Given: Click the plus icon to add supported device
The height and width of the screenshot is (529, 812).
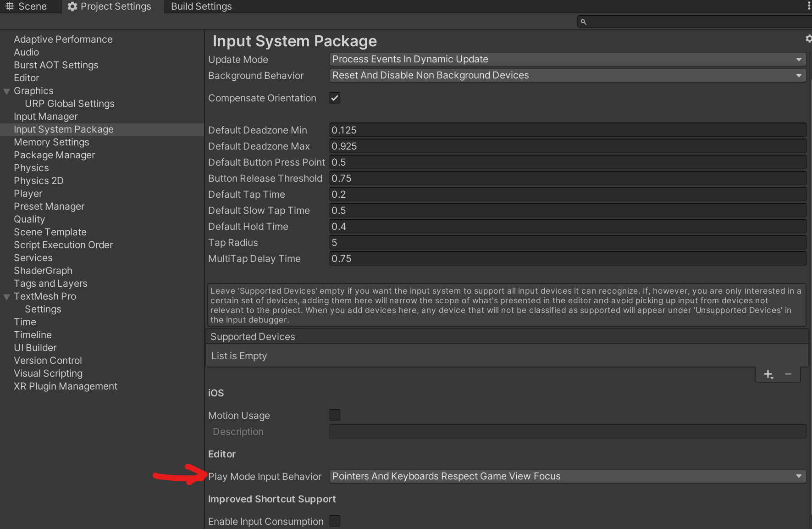Looking at the screenshot, I should (x=768, y=374).
